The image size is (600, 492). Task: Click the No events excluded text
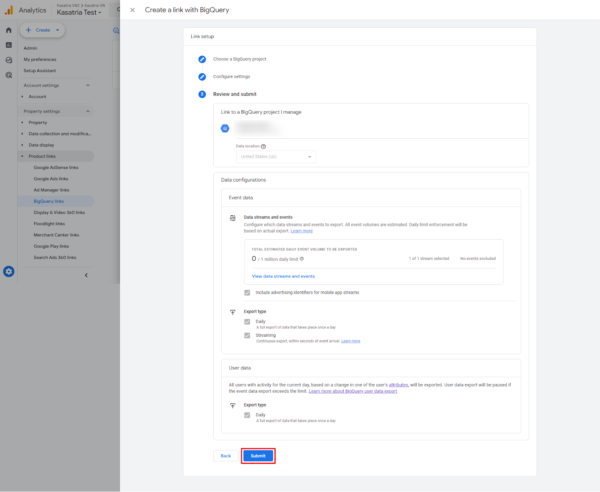tap(478, 259)
